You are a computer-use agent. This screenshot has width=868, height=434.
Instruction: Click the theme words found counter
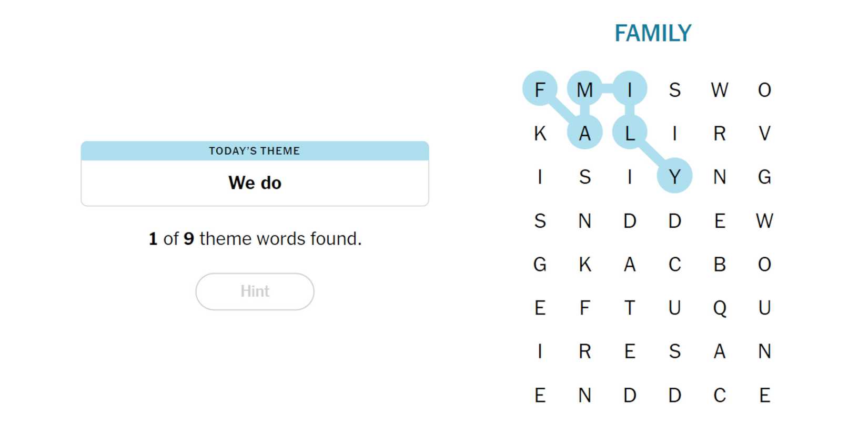[255, 239]
